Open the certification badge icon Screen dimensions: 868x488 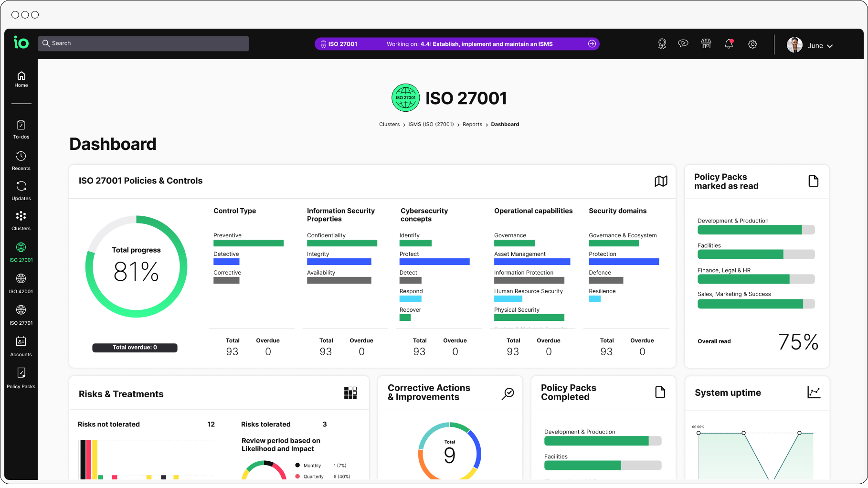coord(662,43)
